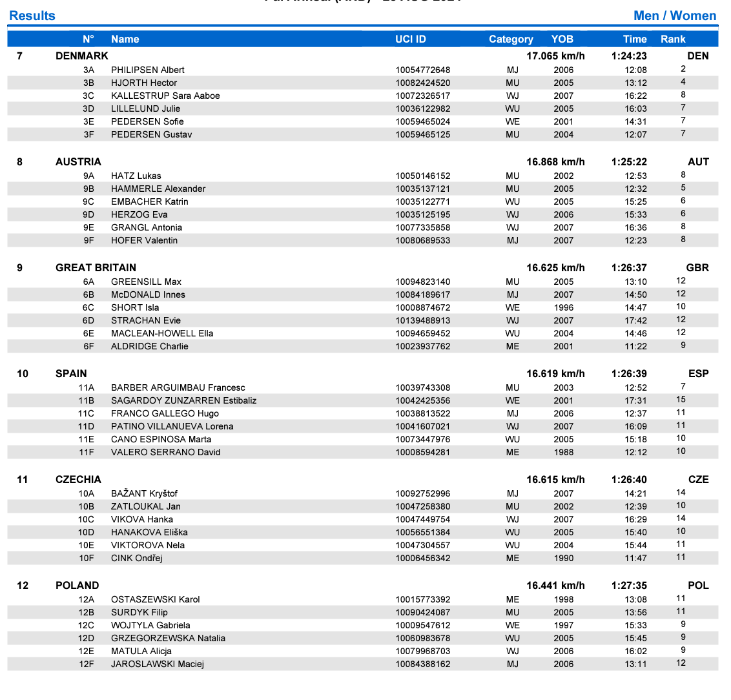Screen dimensions: 731x700
Task: Select the Category column header
Action: coord(511,39)
